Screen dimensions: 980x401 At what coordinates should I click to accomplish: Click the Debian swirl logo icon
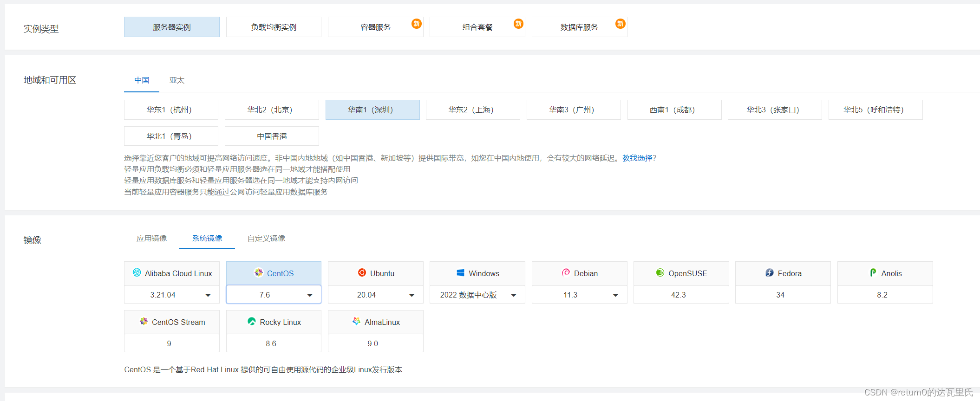coord(566,273)
